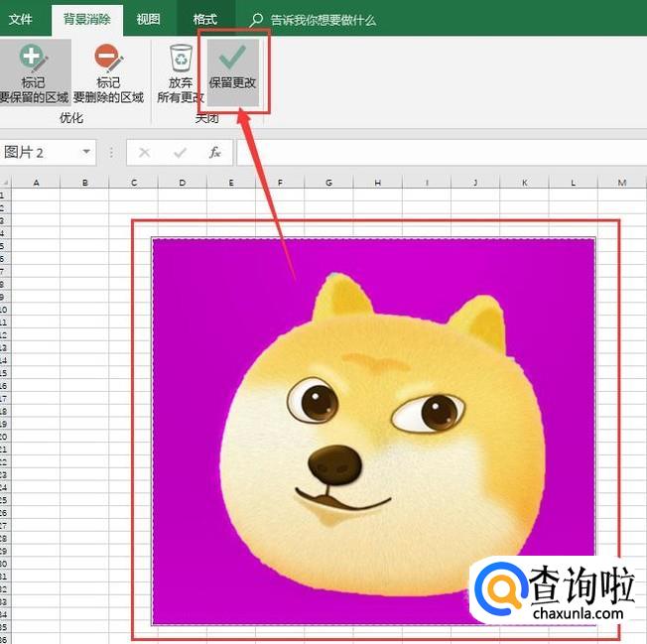647x644 pixels.
Task: Click cell A1 in the worksheet
Action: [x=36, y=194]
